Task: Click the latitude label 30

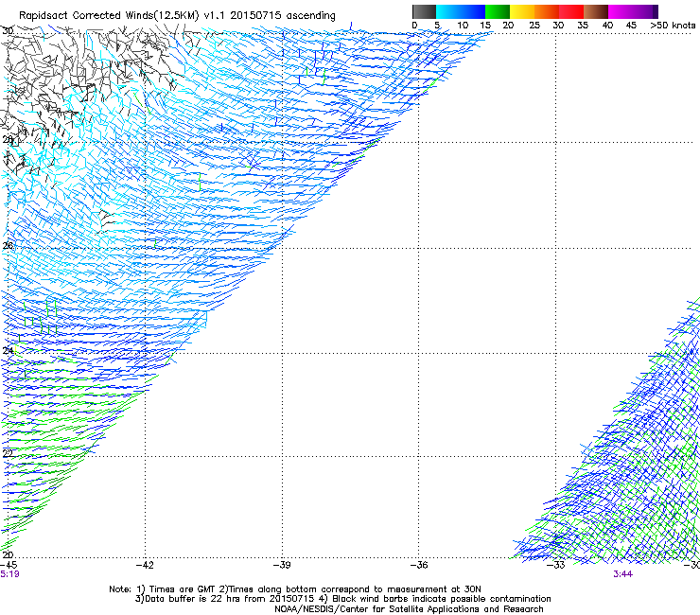Action: coord(8,31)
